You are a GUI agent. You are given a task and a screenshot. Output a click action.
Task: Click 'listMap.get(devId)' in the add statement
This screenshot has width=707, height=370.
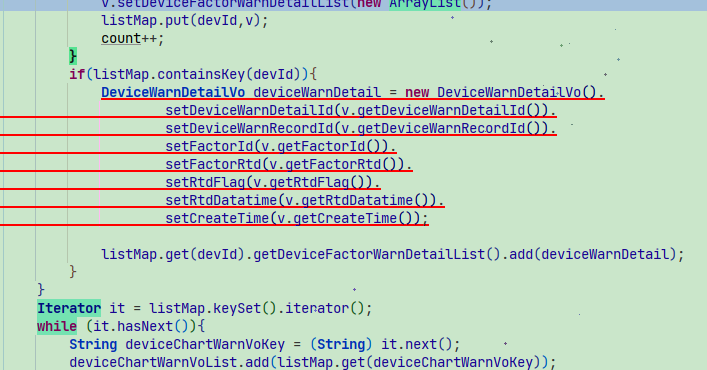tap(173, 255)
